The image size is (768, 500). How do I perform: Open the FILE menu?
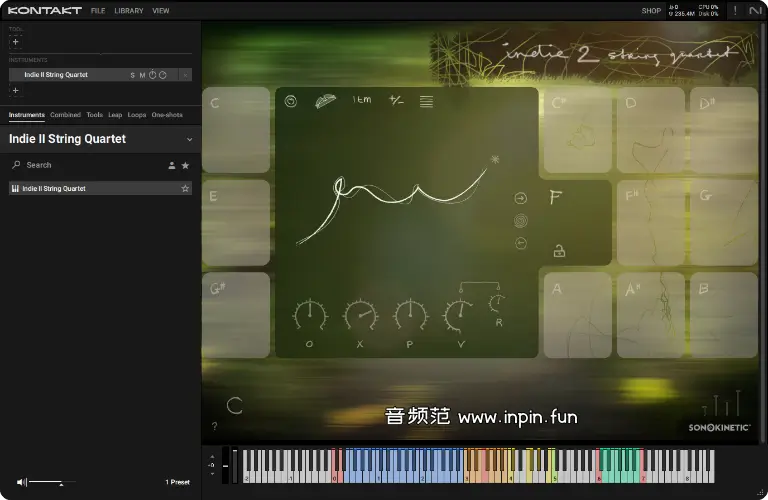98,10
